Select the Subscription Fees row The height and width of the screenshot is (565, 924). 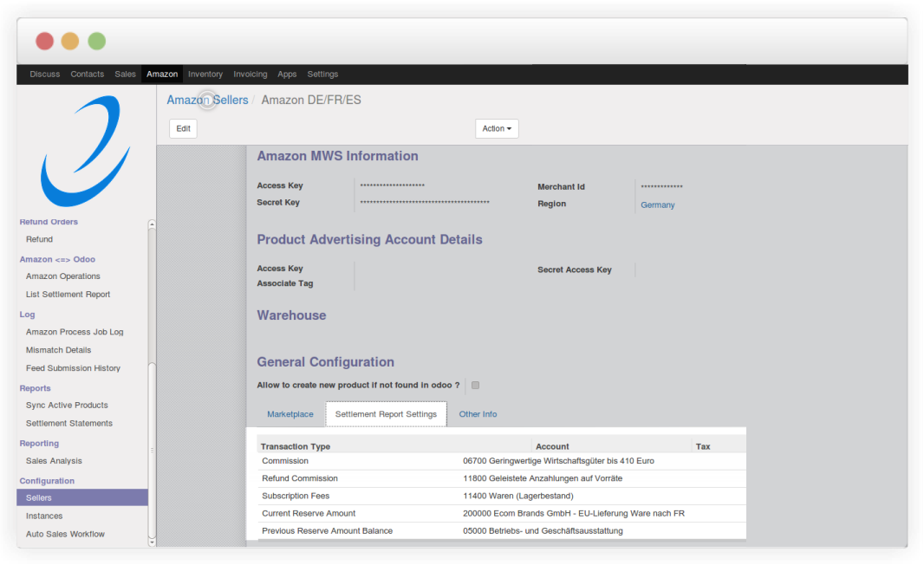pos(502,496)
